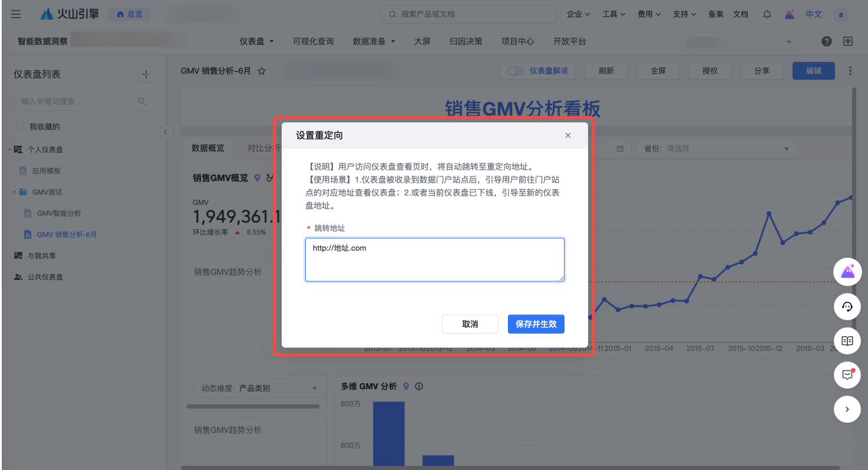This screenshot has width=868, height=470.
Task: Expand the 仪表盘 navigation dropdown
Action: 257,41
